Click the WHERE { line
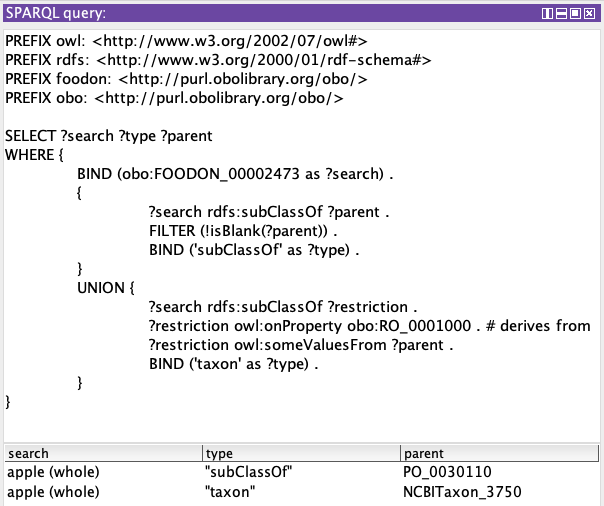This screenshot has width=604, height=506. tap(34, 155)
